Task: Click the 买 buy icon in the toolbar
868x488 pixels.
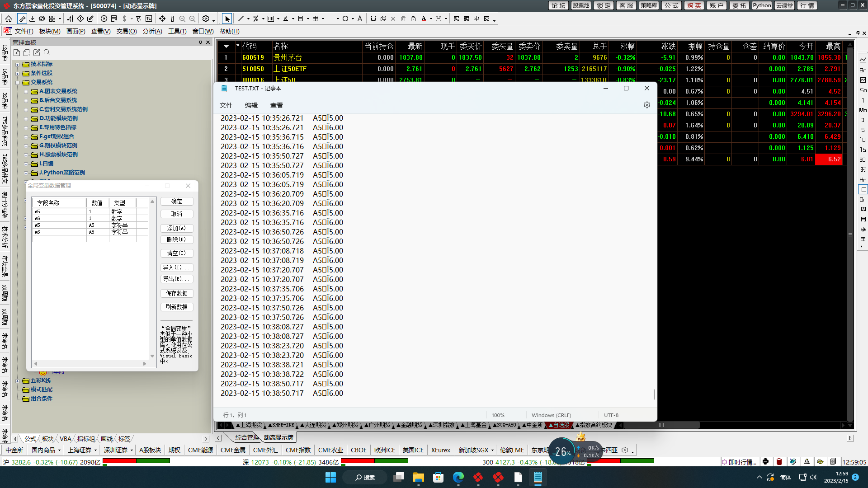Action: (456, 19)
